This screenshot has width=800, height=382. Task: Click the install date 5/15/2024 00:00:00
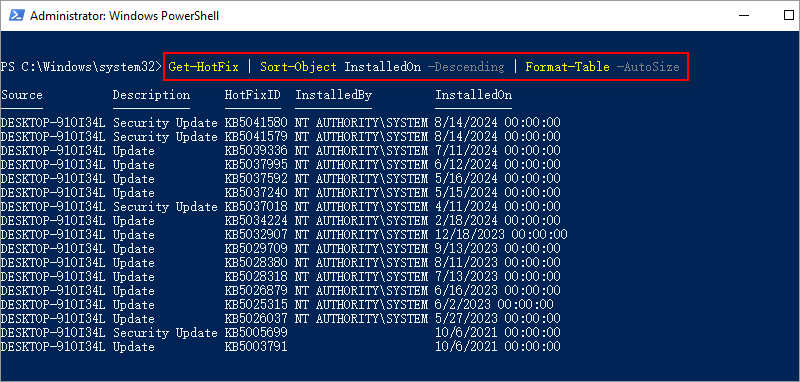[497, 193]
